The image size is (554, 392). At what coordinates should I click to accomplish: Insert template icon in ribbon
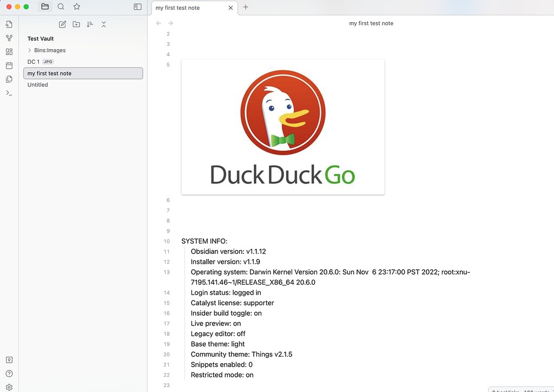9,79
